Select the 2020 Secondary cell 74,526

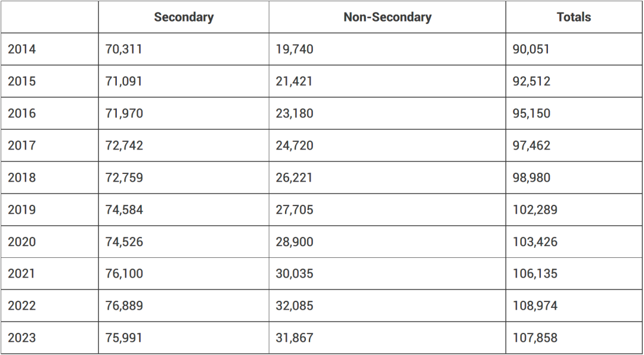124,242
